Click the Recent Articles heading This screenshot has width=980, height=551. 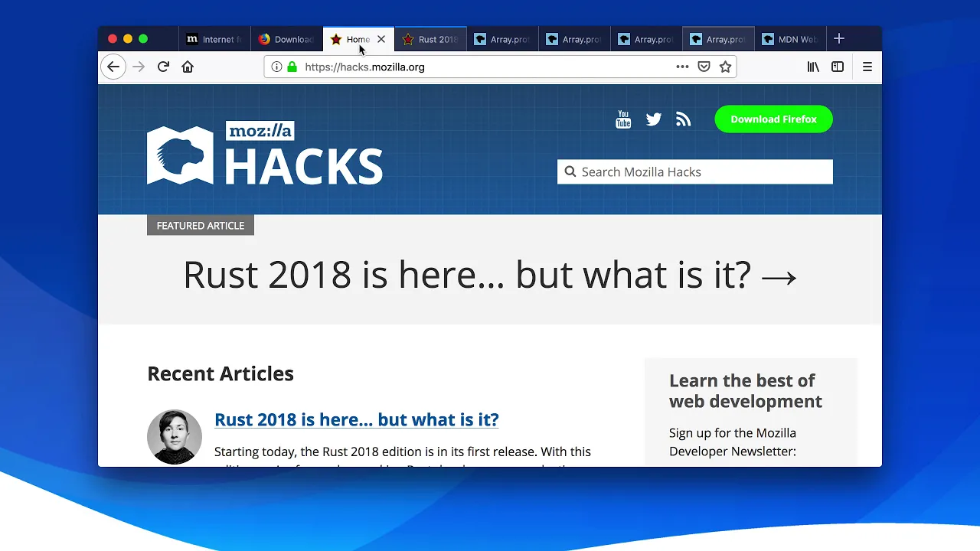pyautogui.click(x=220, y=373)
